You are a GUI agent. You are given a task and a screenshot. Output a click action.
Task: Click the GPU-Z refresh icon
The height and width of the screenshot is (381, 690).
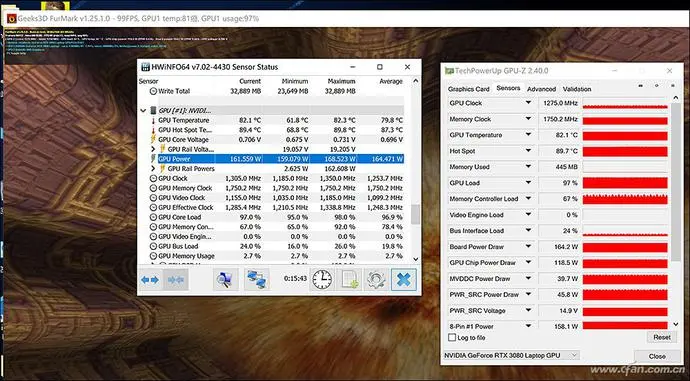tap(657, 86)
